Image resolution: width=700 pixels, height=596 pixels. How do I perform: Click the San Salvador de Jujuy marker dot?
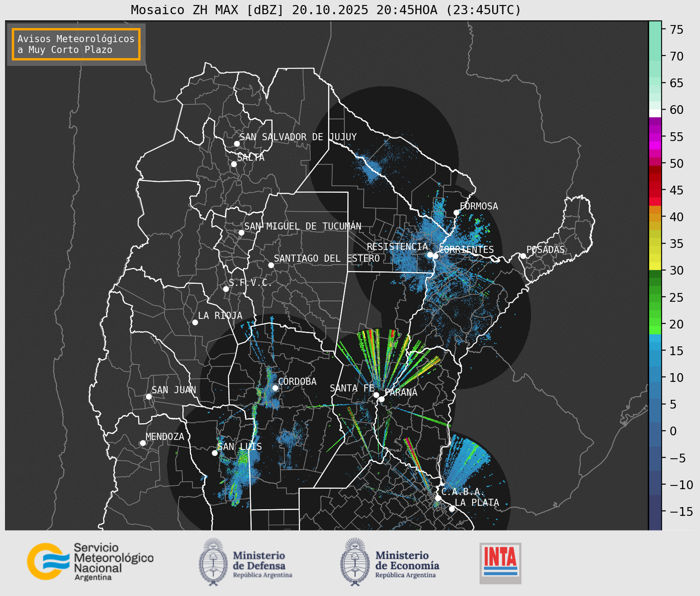(237, 144)
